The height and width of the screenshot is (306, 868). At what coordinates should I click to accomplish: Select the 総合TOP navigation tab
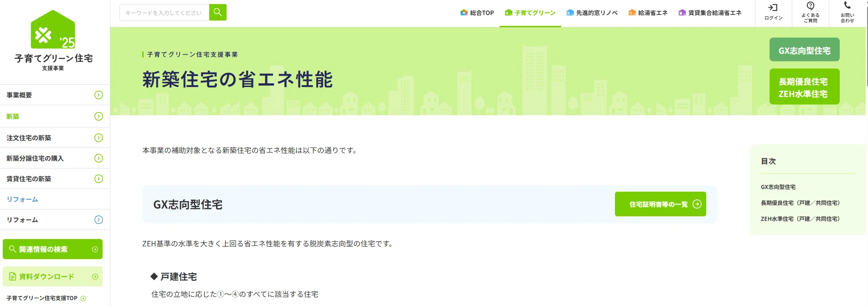point(477,13)
